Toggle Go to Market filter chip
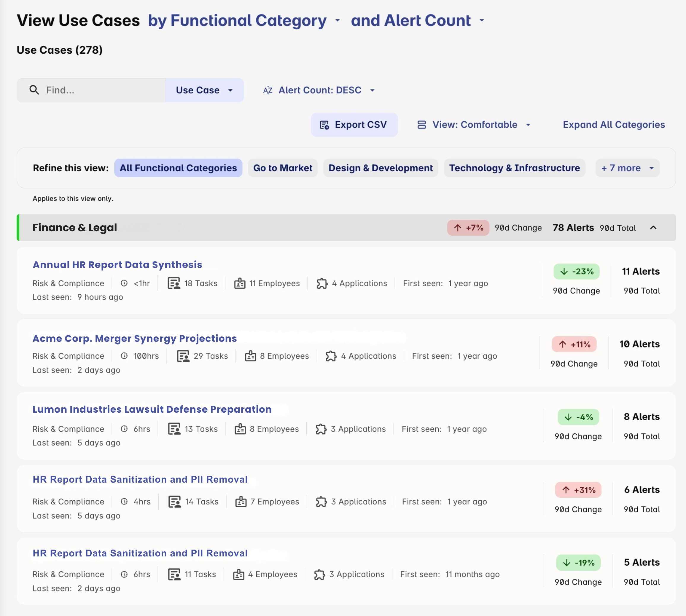Image resolution: width=686 pixels, height=616 pixels. pos(283,168)
